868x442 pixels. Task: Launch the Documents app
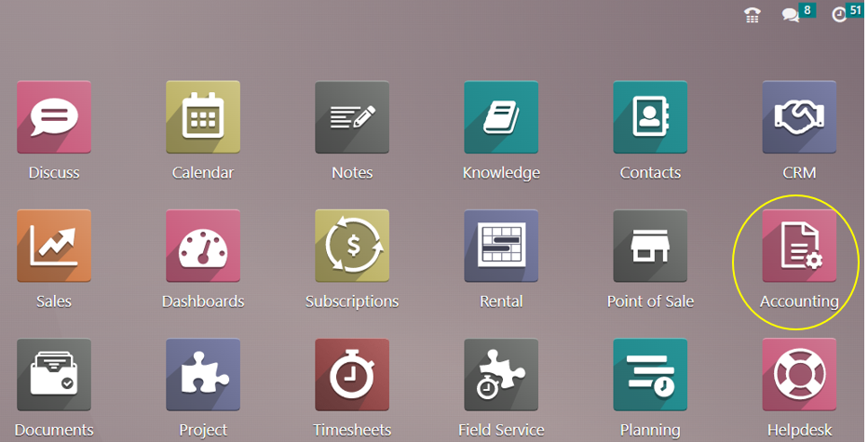click(54, 376)
